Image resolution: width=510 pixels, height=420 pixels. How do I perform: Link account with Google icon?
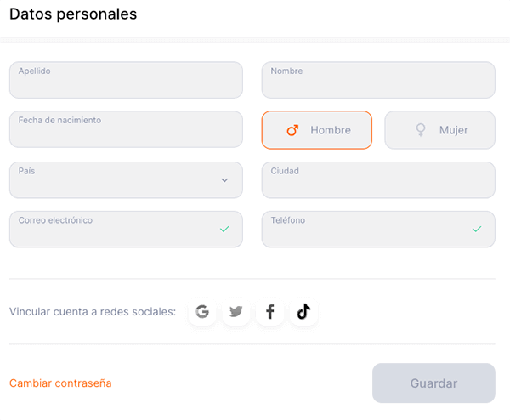pos(202,312)
